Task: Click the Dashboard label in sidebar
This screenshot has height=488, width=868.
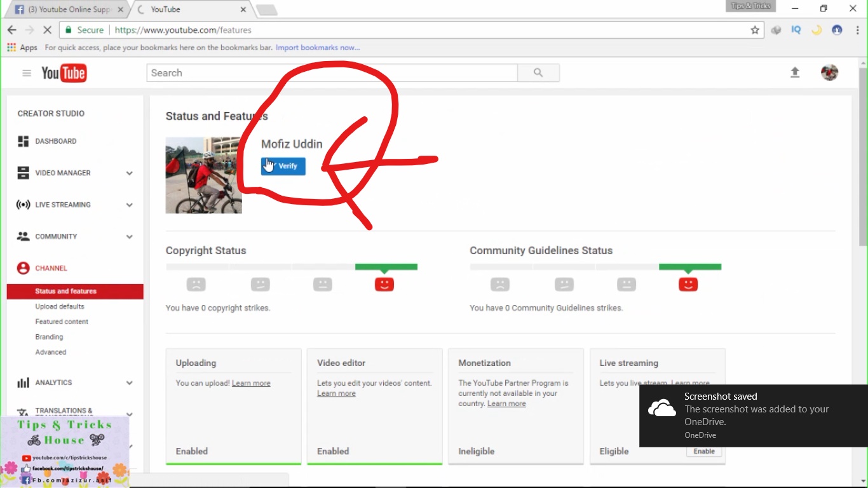Action: (x=56, y=141)
